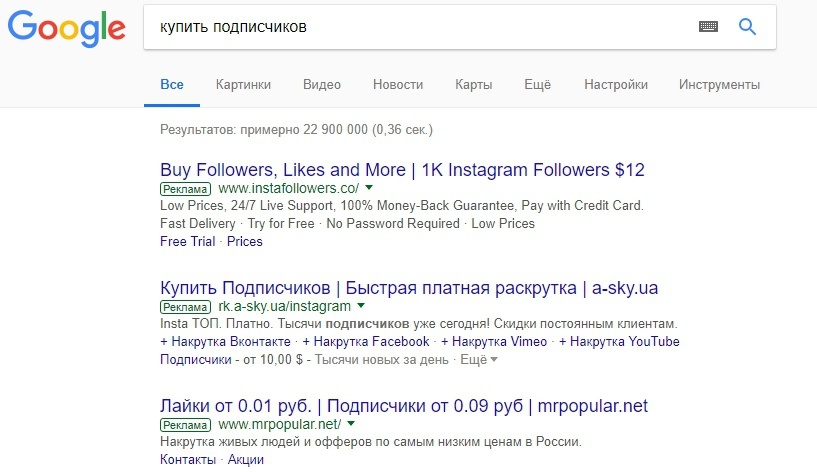Switch to the Видео tab
Screen dimensions: 817x472
322,84
